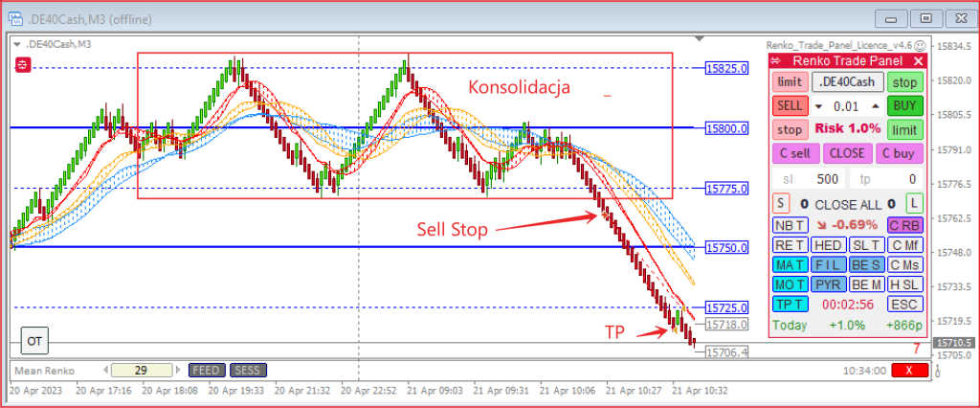Image resolution: width=980 pixels, height=408 pixels.
Task: Click the green BUY button
Action: coord(903,106)
